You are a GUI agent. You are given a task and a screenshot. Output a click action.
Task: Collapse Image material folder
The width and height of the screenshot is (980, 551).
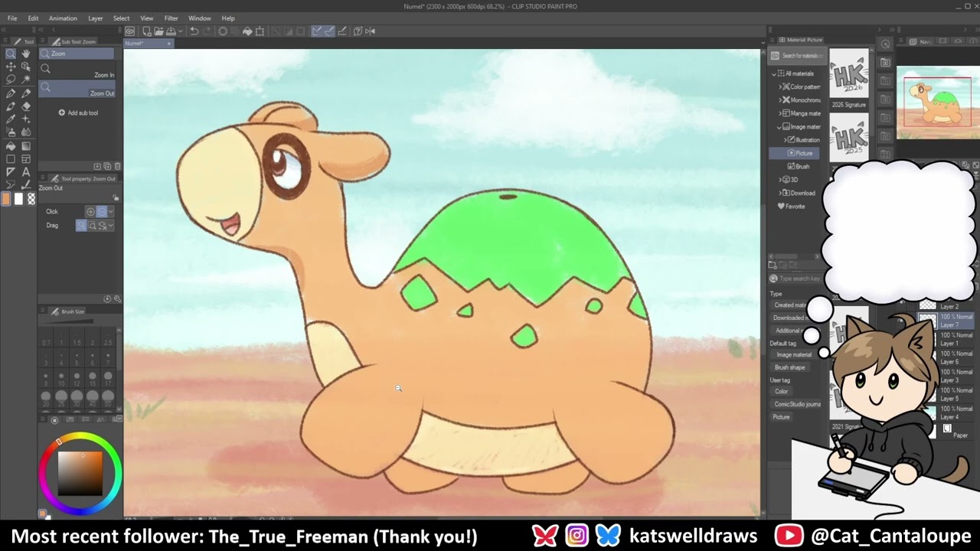pos(780,127)
